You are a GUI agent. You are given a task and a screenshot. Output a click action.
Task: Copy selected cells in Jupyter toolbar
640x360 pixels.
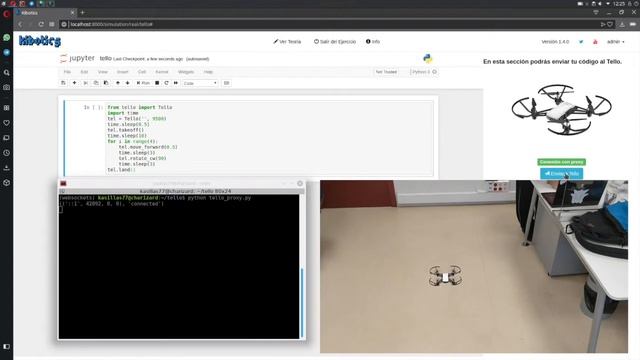(96, 83)
